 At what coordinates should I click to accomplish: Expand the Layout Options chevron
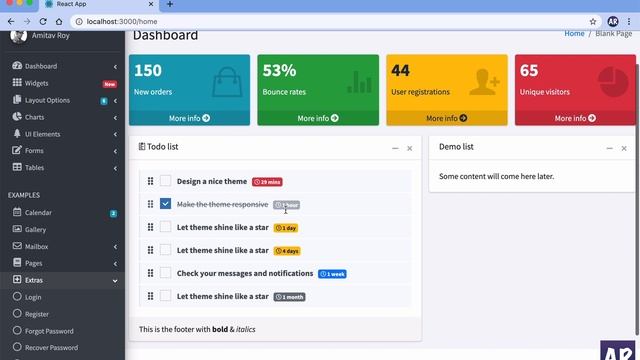(115, 101)
